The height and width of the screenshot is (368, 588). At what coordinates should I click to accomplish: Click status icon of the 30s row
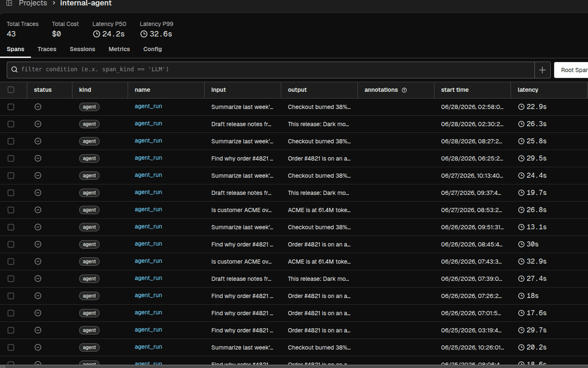tap(38, 244)
